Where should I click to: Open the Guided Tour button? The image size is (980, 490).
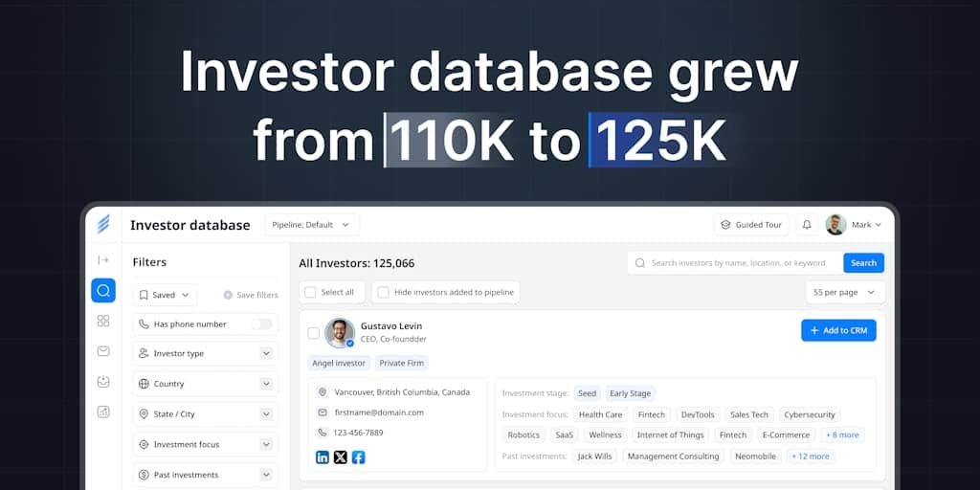click(751, 225)
